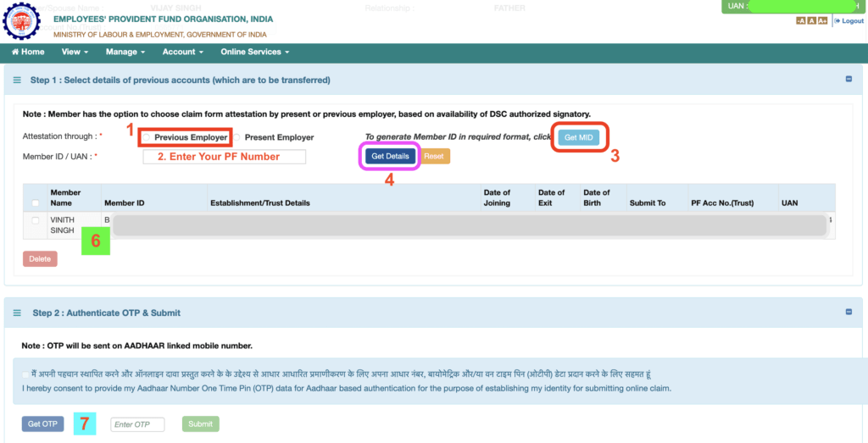Reset font size with the middle A icon

pos(811,21)
